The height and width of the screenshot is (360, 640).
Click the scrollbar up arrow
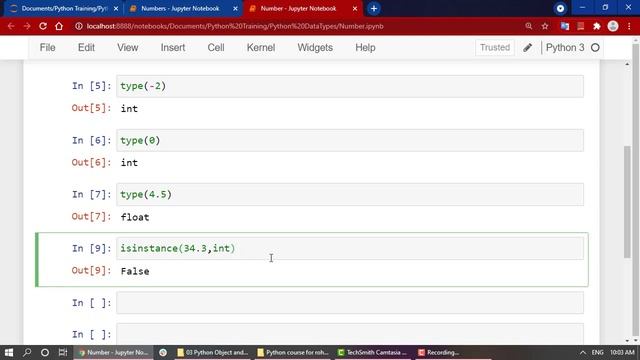click(x=627, y=64)
